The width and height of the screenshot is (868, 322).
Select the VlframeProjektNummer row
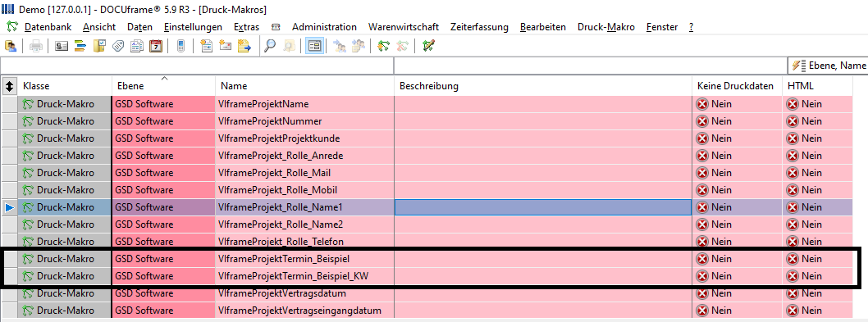click(427, 121)
